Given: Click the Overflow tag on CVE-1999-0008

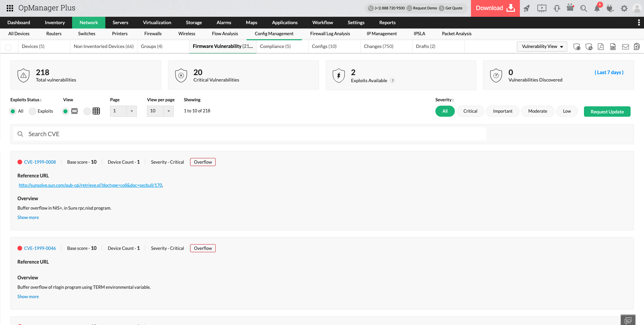Looking at the screenshot, I should pyautogui.click(x=203, y=162).
